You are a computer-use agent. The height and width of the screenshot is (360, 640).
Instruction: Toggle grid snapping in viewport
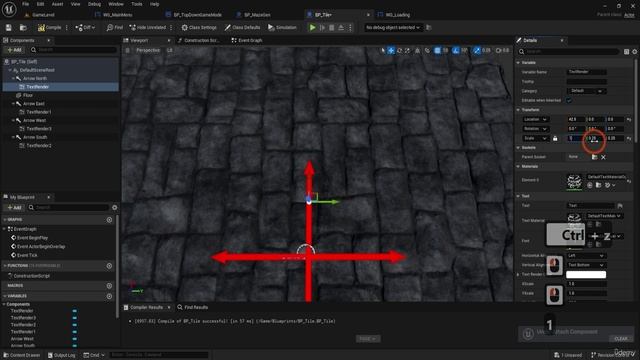pos(437,51)
